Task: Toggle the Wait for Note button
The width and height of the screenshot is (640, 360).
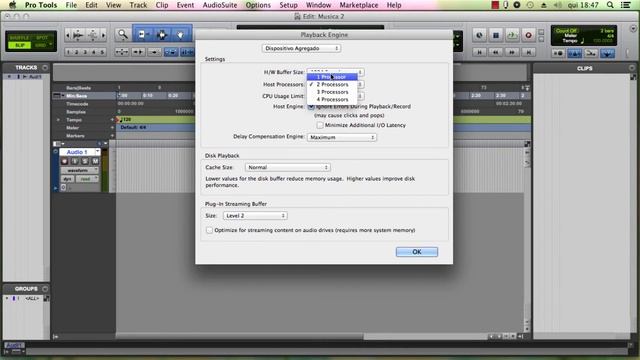Action: (x=558, y=53)
